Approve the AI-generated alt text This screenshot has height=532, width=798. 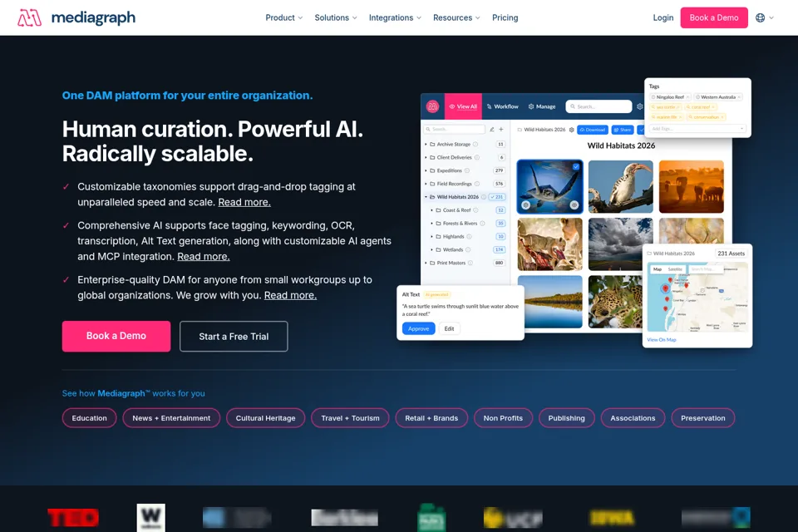point(418,329)
